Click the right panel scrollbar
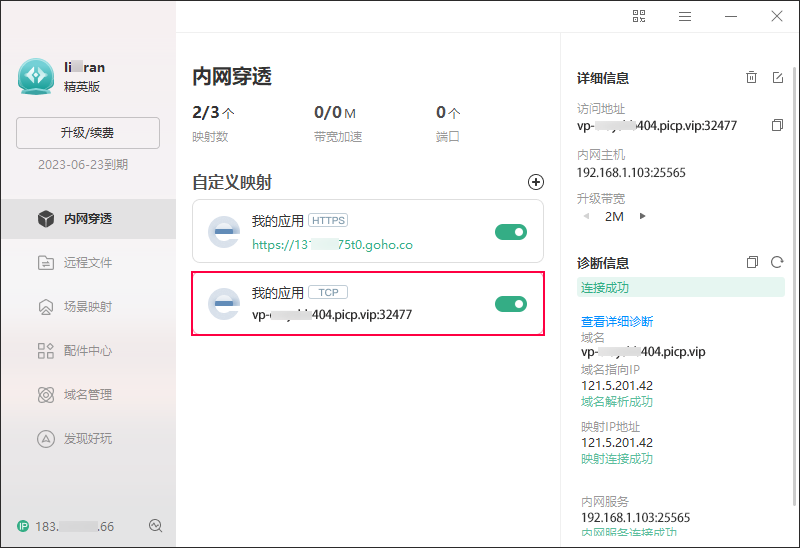Image resolution: width=800 pixels, height=548 pixels. tap(794, 286)
